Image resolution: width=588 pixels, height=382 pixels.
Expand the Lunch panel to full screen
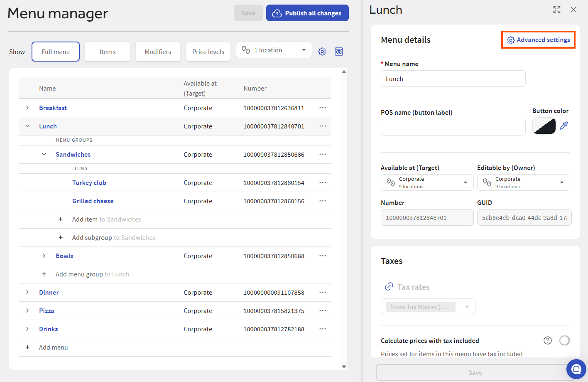(557, 10)
